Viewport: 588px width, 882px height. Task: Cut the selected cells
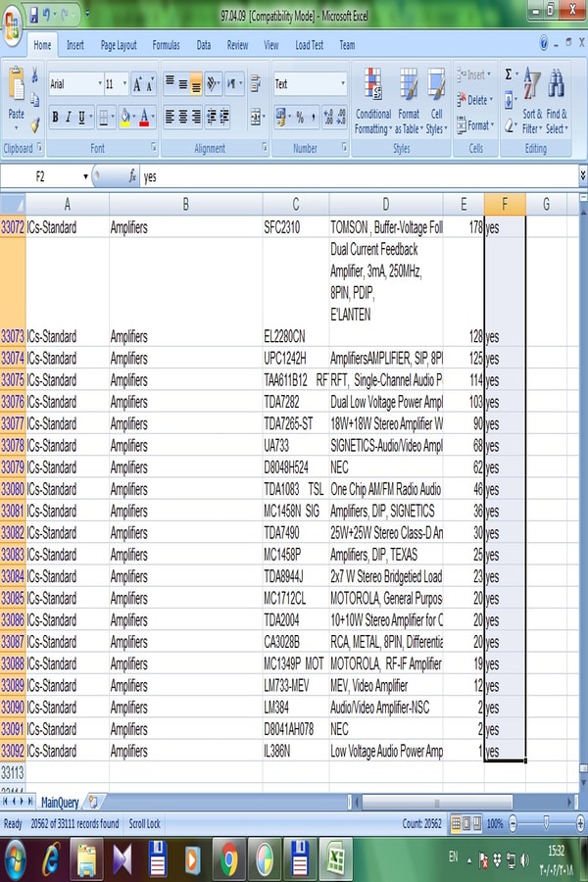click(35, 75)
